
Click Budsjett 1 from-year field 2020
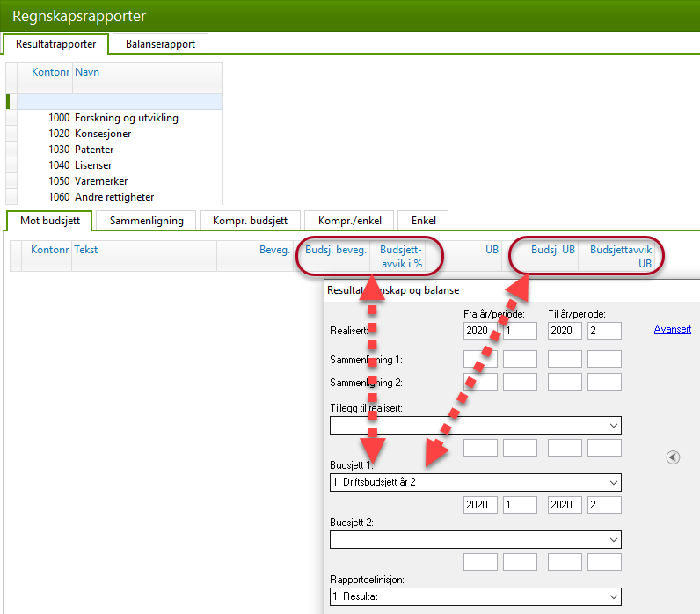pyautogui.click(x=480, y=505)
